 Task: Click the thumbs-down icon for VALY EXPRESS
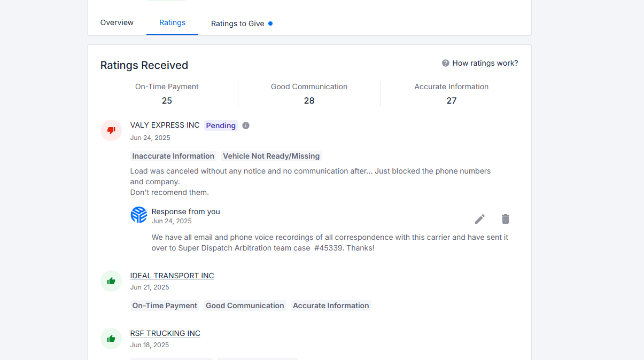(x=111, y=130)
